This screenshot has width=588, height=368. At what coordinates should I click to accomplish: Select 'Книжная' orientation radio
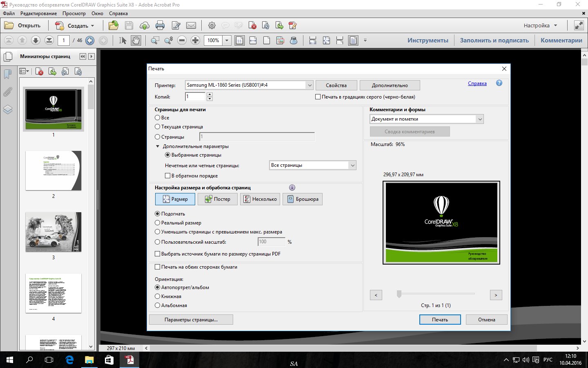(x=157, y=296)
